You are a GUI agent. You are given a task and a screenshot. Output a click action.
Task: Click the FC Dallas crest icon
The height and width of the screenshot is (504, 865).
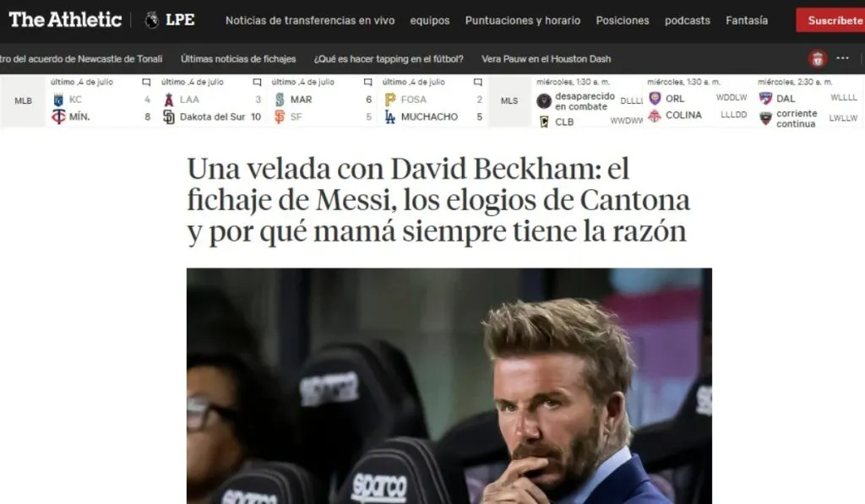click(x=765, y=98)
